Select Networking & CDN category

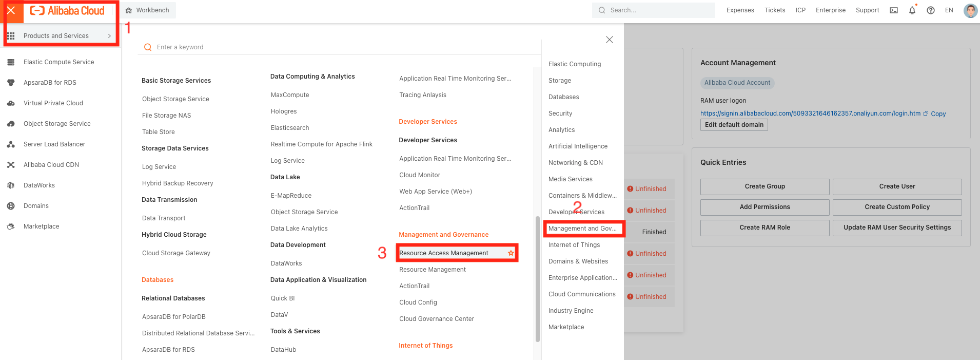point(576,163)
